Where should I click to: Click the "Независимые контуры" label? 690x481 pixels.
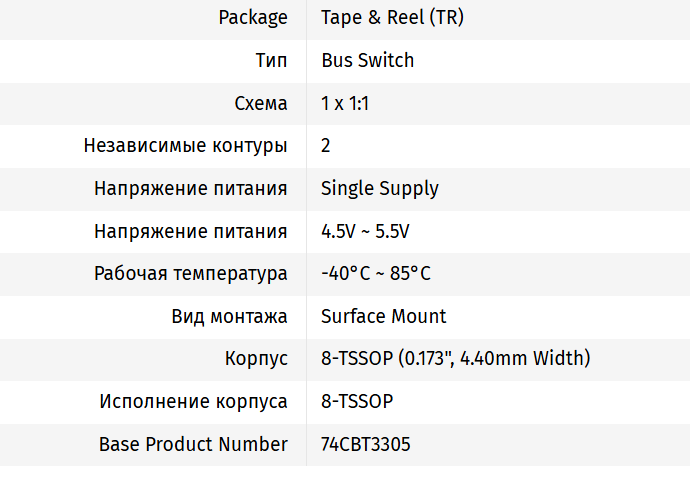[x=186, y=145]
